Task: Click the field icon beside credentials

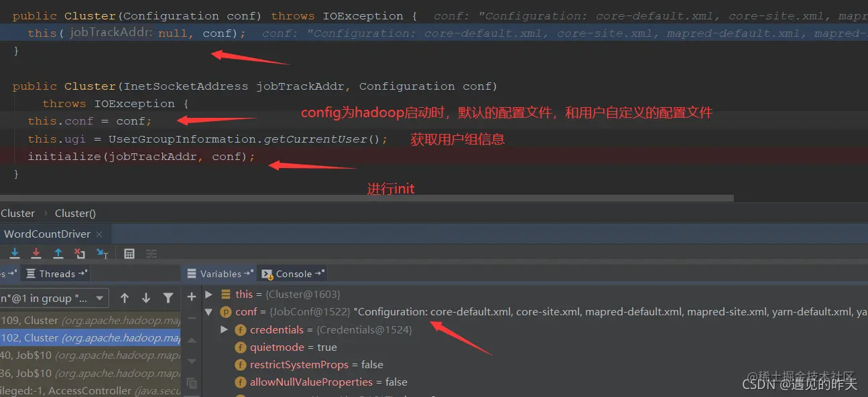Action: coord(241,330)
